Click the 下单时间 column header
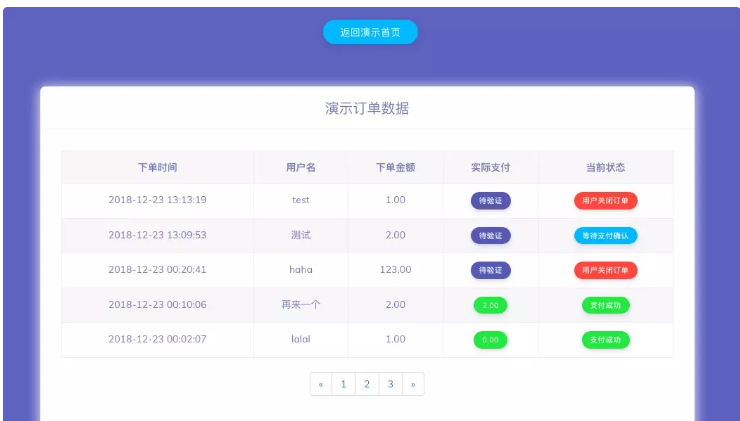740x421 pixels. point(157,167)
